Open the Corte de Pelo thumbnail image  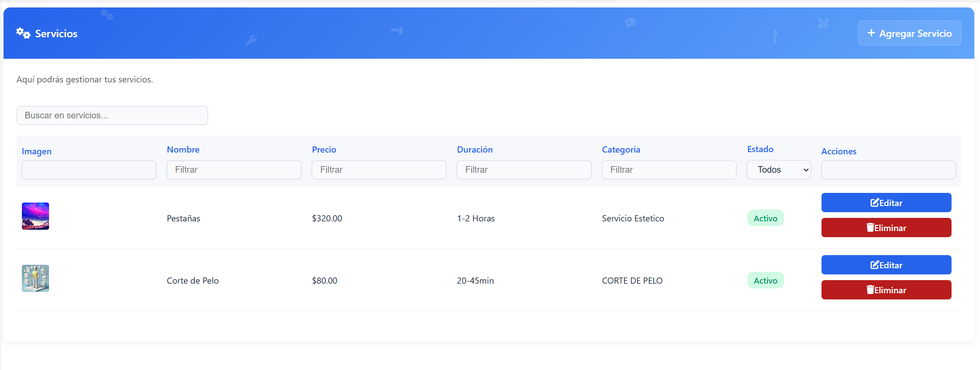pyautogui.click(x=35, y=278)
